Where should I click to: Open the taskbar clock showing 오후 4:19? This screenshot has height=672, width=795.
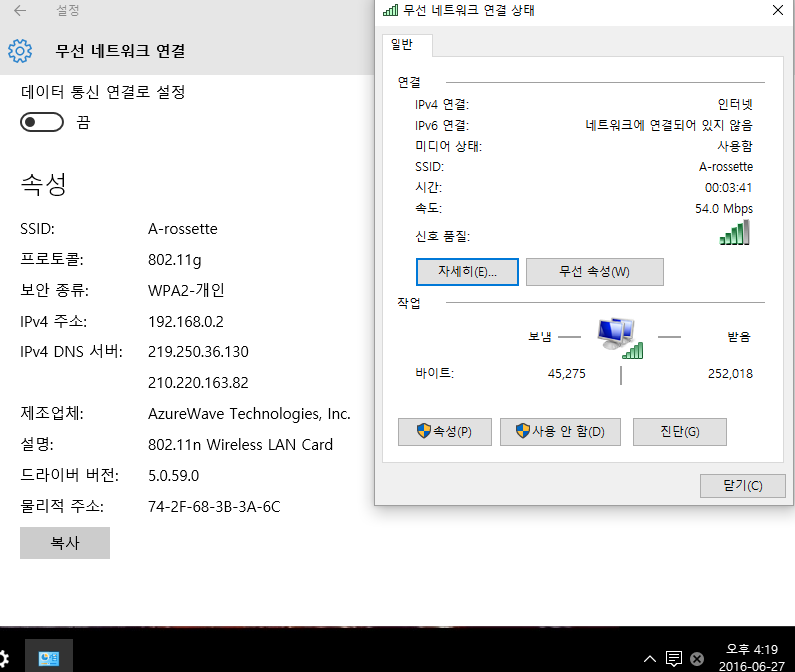tap(752, 658)
